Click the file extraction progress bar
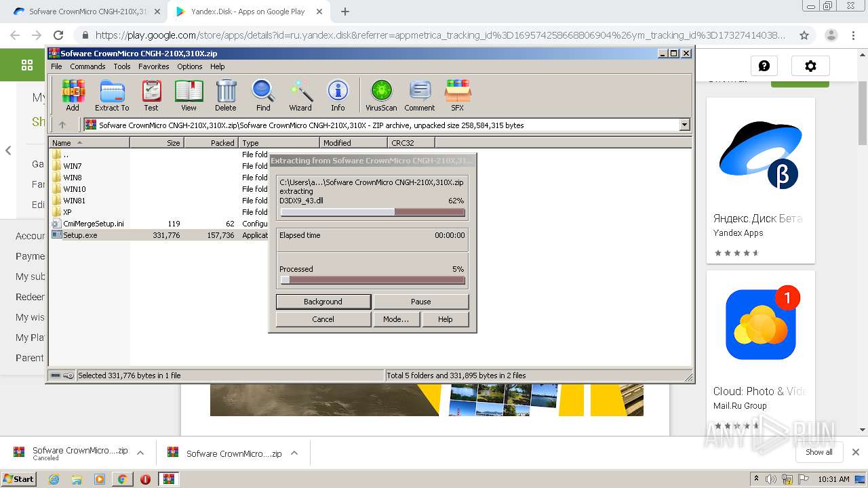Viewport: 868px width, 488px height. pos(373,212)
